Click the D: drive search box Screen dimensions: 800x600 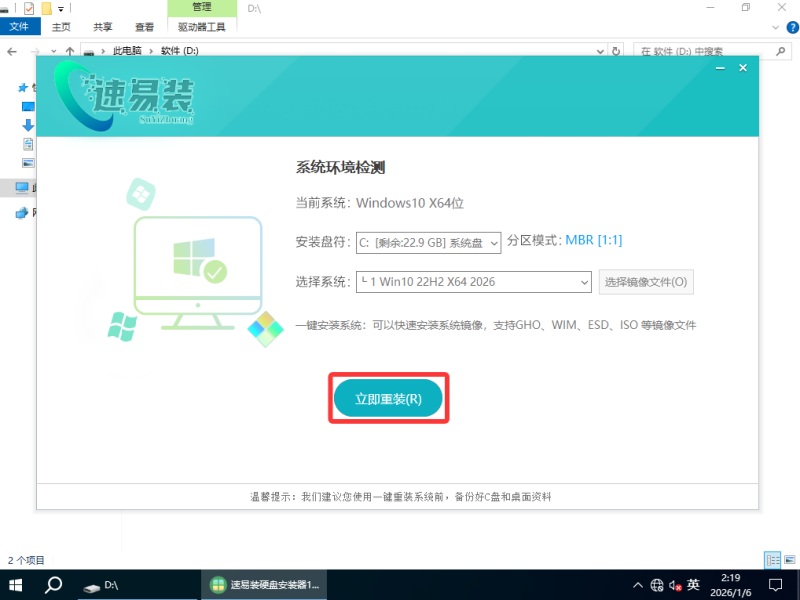pos(710,50)
